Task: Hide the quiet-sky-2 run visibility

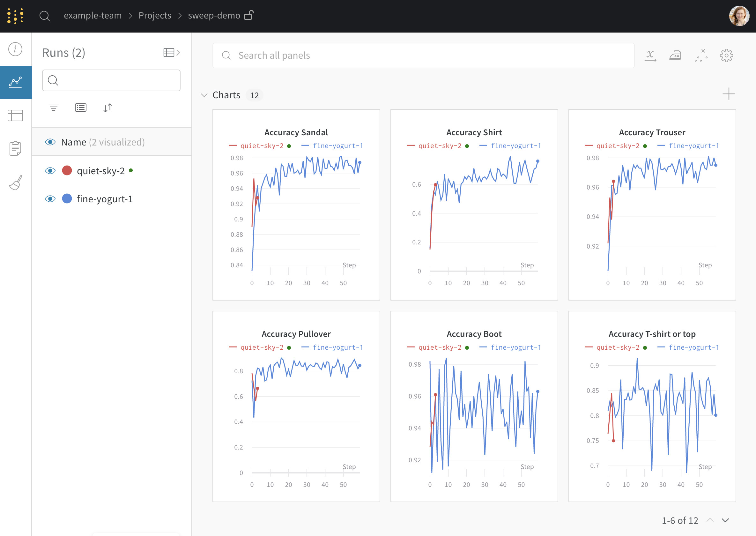Action: [50, 171]
